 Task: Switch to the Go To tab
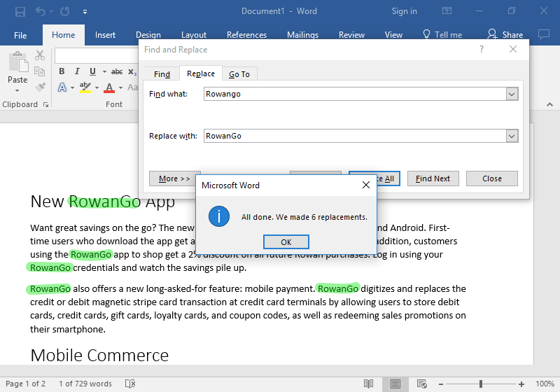tap(239, 74)
